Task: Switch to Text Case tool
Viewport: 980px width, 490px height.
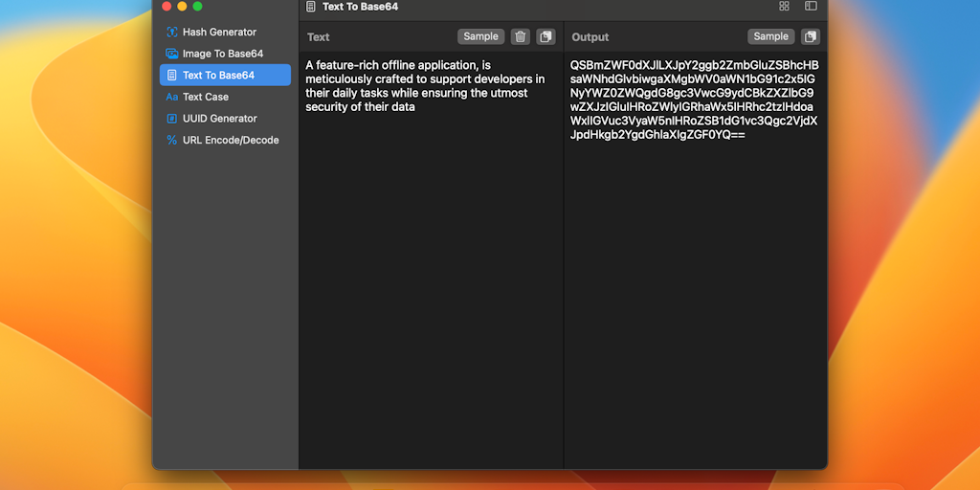Action: click(225, 97)
